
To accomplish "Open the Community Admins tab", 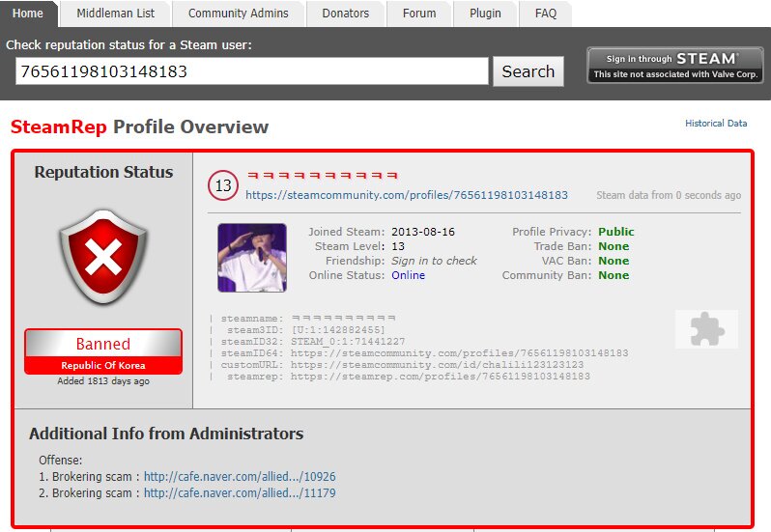I will [239, 14].
